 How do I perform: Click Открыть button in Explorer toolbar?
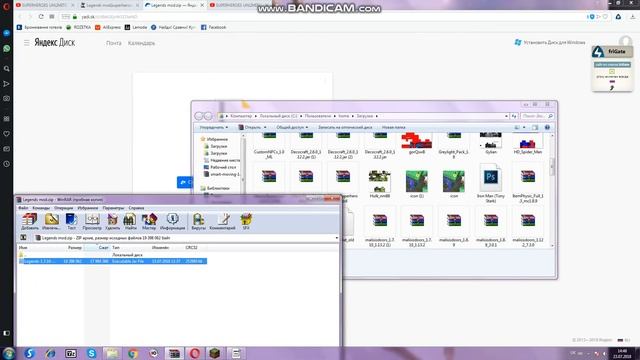(x=252, y=127)
